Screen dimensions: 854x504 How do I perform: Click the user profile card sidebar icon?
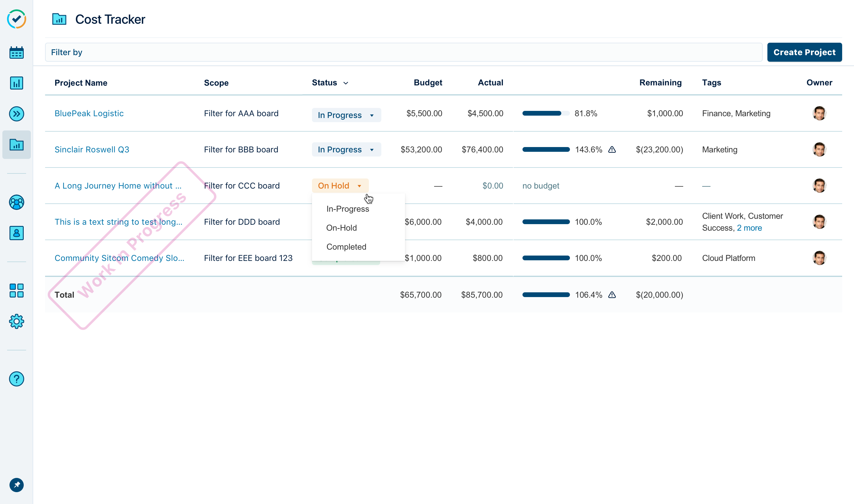point(16,233)
